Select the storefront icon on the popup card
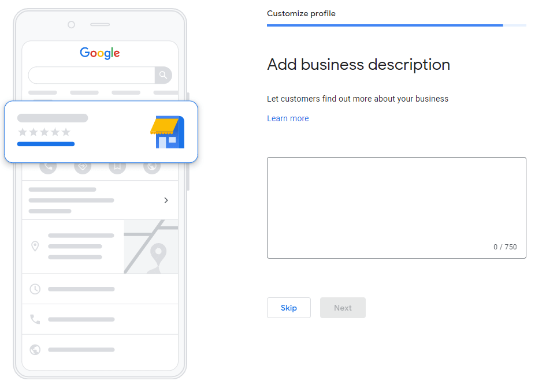 click(168, 132)
